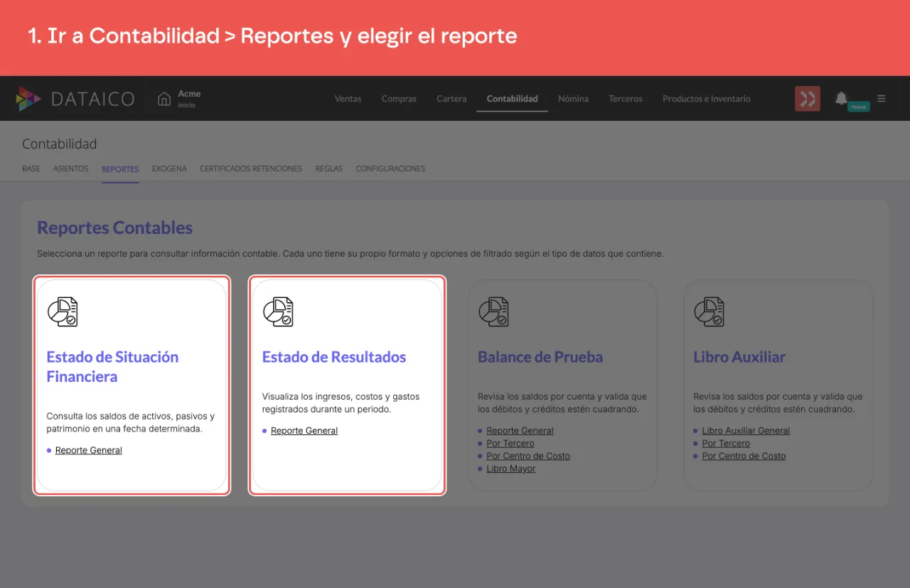Screen dimensions: 910x588
Task: Open Por Tercero under Balance de Prueba
Action: coord(510,444)
